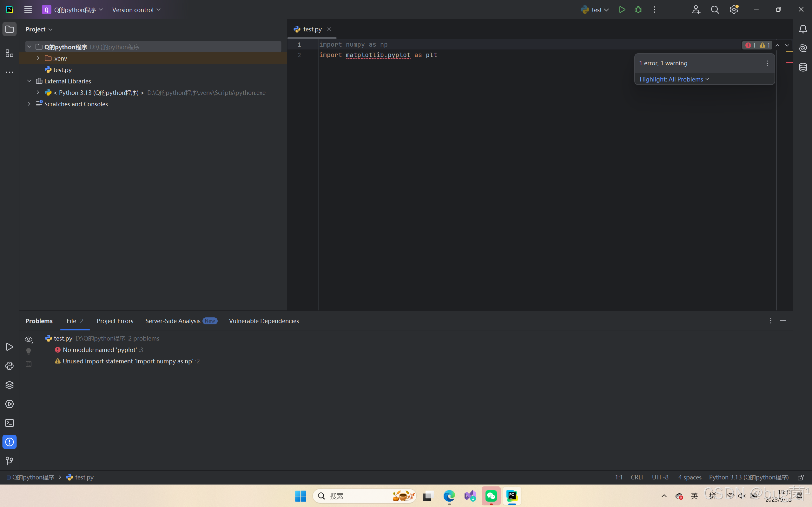Screen dimensions: 812x507
Task: Toggle read-only lock in status bar
Action: (801, 478)
